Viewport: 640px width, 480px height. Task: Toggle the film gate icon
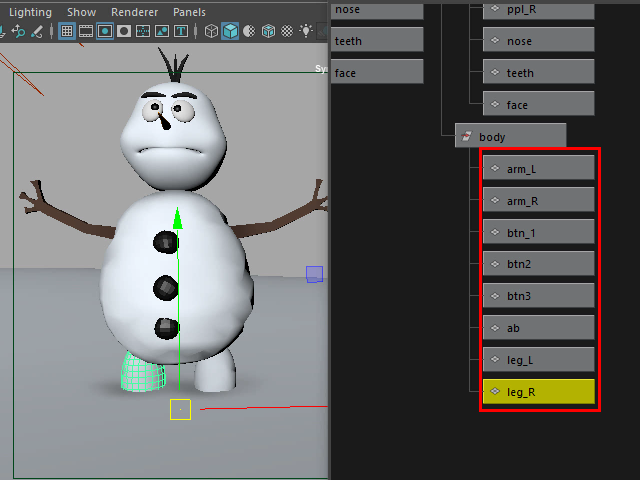coord(86,31)
